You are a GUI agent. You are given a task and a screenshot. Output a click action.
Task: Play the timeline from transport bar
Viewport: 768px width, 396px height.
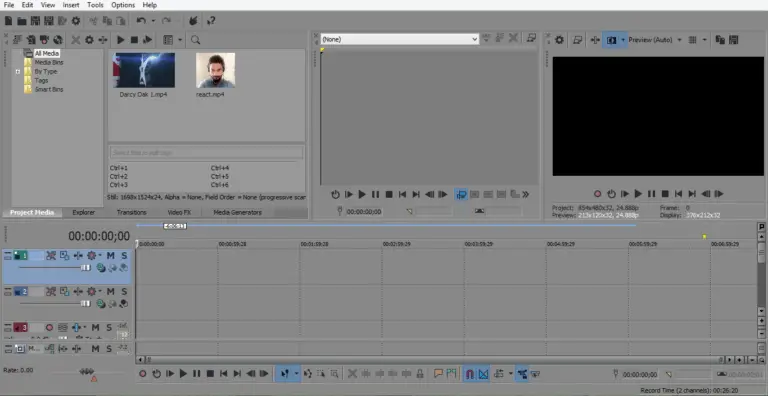[x=183, y=374]
